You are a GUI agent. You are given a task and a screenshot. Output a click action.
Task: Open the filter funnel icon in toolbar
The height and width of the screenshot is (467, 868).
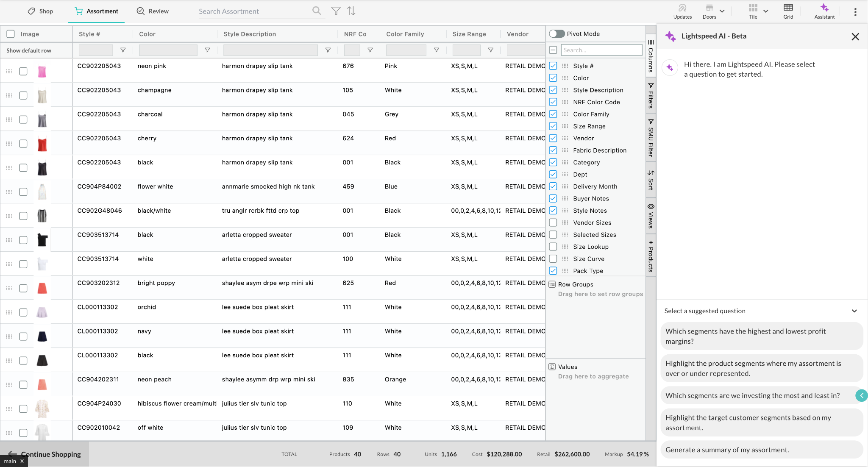point(336,11)
